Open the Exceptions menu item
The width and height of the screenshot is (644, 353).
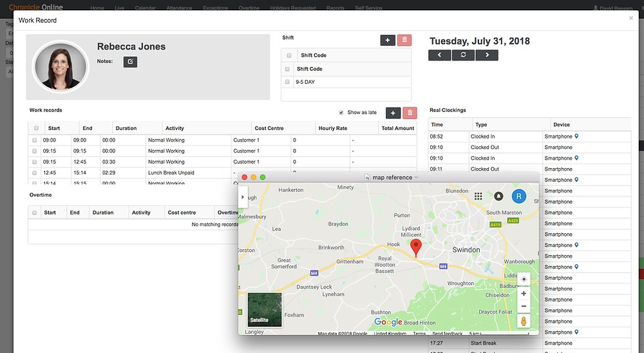[x=215, y=8]
